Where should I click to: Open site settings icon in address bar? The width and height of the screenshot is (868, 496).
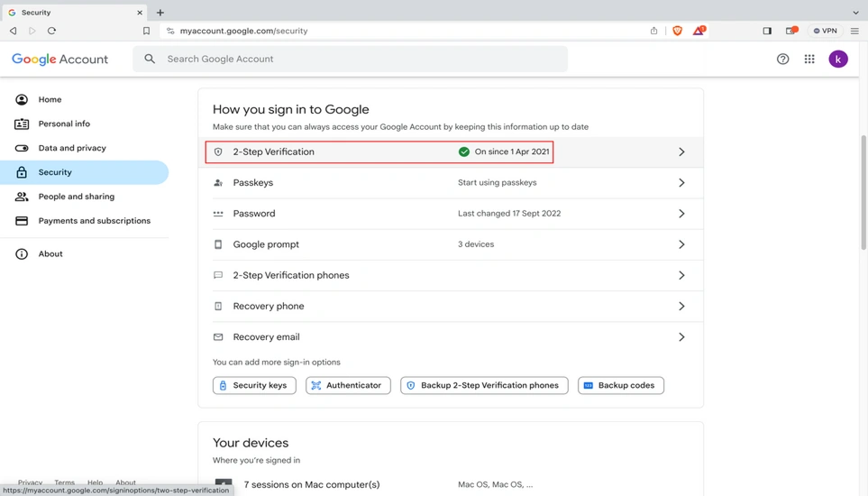pyautogui.click(x=170, y=31)
